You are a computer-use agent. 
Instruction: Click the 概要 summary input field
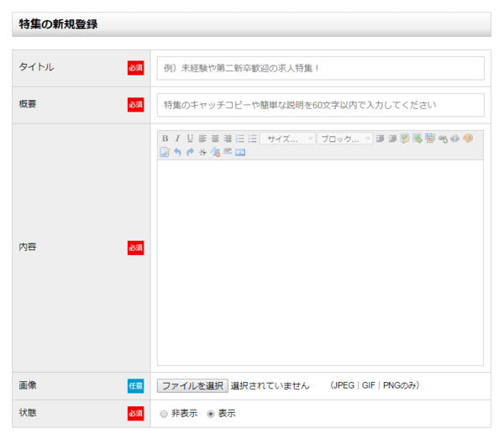click(x=321, y=105)
